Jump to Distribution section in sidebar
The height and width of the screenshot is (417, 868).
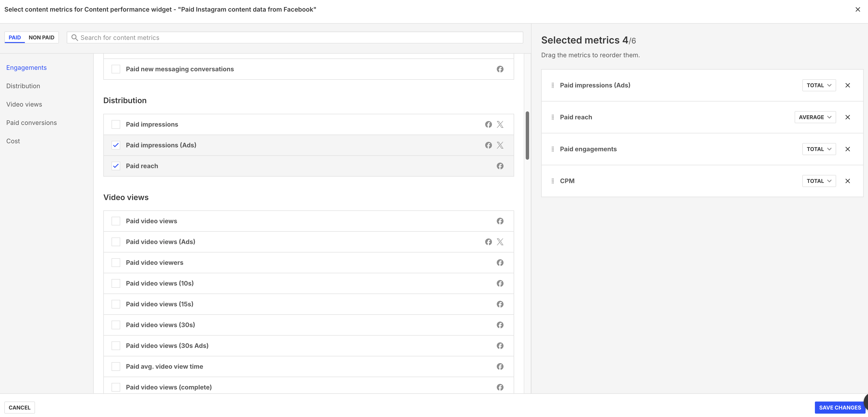click(x=23, y=86)
